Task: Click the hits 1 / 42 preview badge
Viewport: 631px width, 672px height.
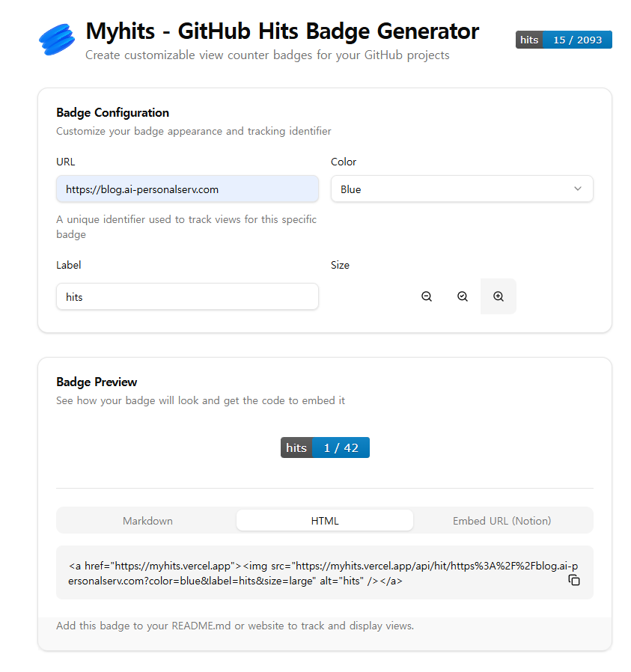Action: 325,448
